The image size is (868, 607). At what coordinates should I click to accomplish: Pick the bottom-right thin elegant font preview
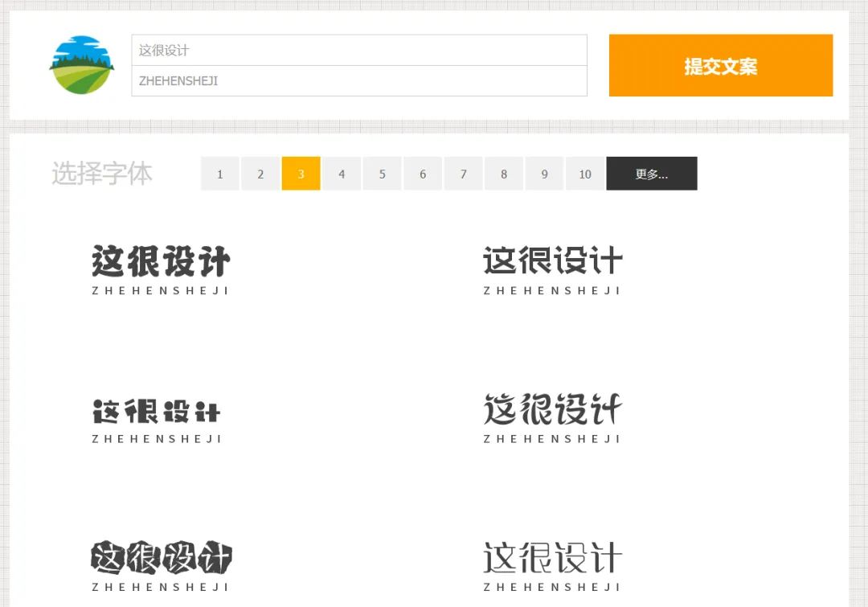pos(553,557)
